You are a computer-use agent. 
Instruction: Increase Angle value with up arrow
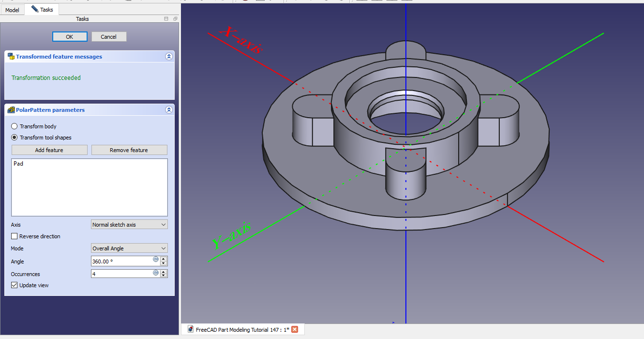[164, 259]
